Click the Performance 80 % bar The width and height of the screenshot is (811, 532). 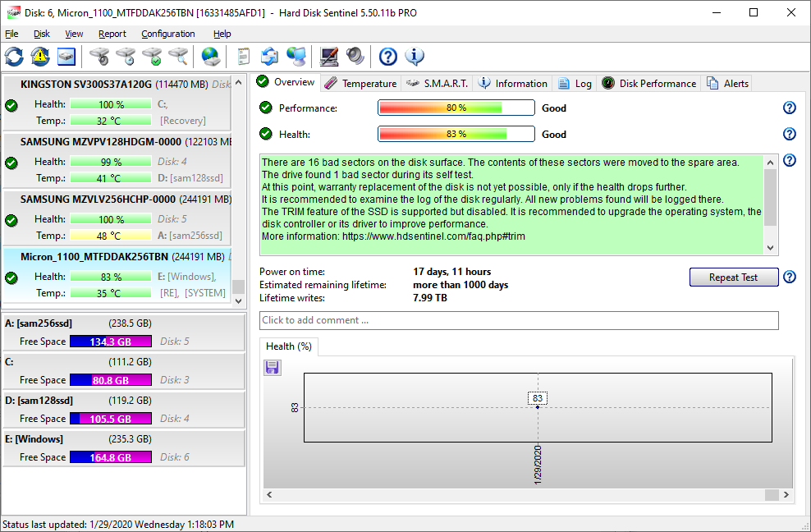[456, 108]
